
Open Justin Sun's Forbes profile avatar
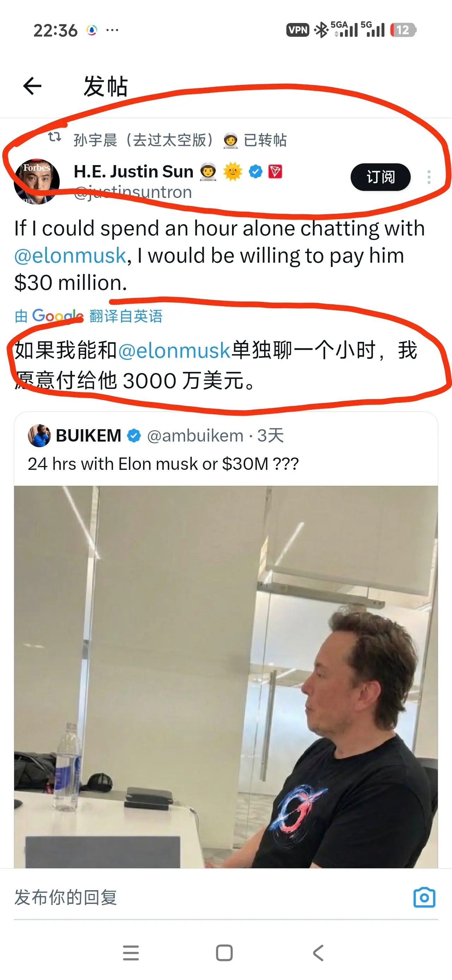point(36,181)
